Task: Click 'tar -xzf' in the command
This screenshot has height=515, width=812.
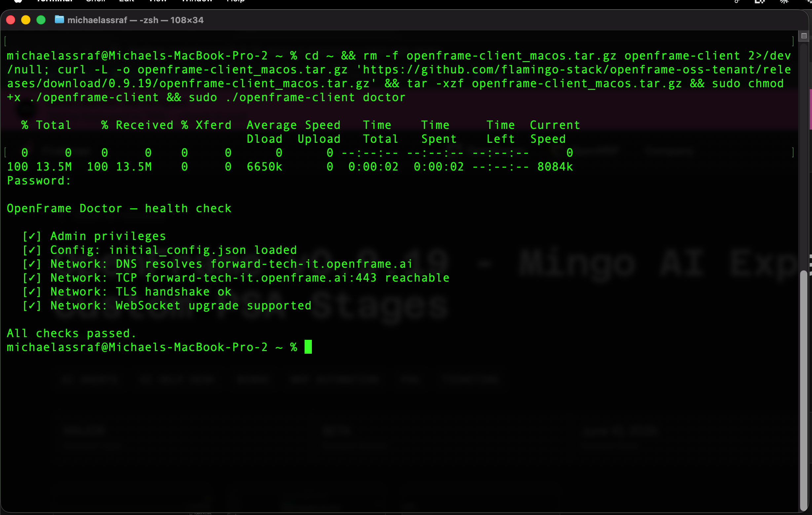Action: click(435, 83)
